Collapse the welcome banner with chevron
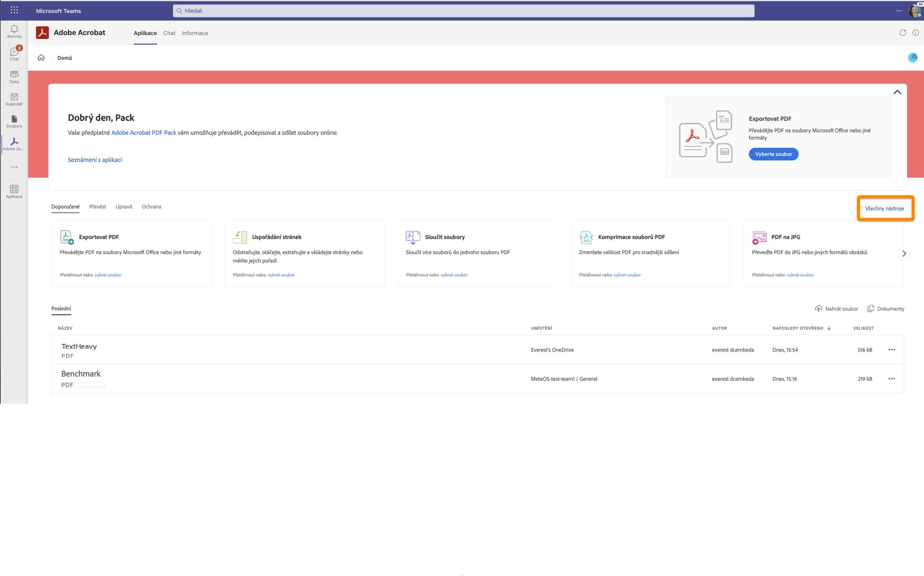The image size is (924, 576). pos(897,92)
